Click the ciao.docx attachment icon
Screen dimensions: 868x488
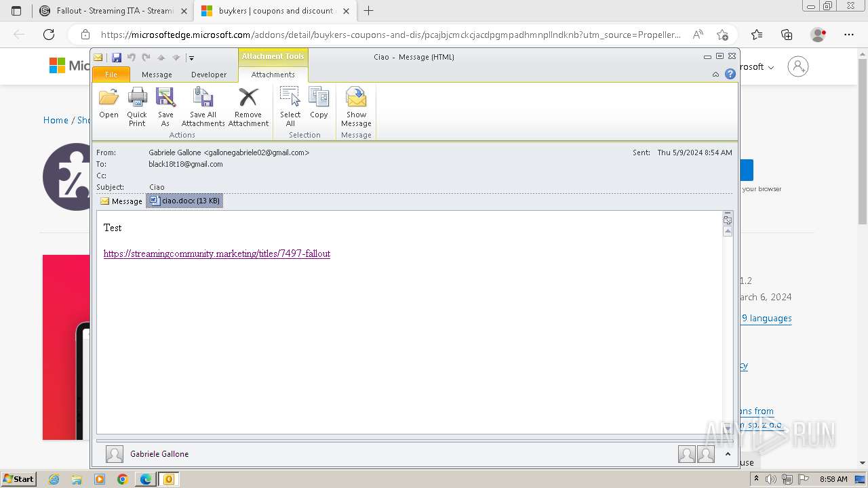tap(155, 201)
